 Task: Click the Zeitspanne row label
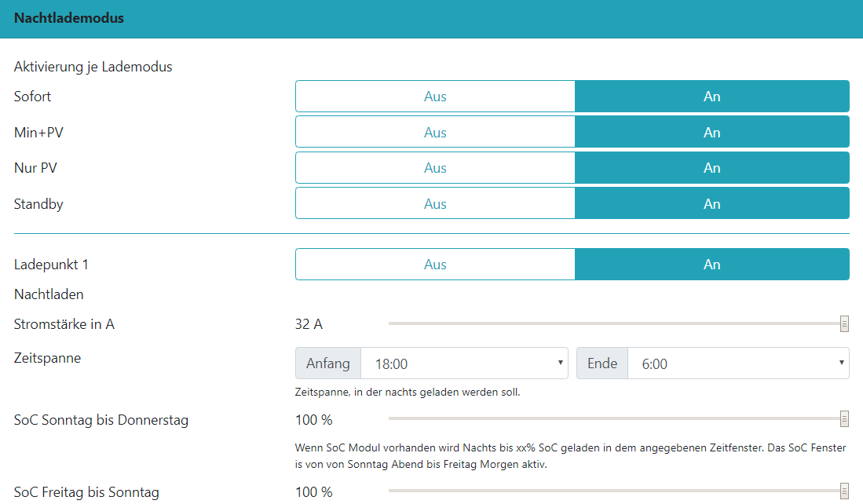tap(47, 358)
